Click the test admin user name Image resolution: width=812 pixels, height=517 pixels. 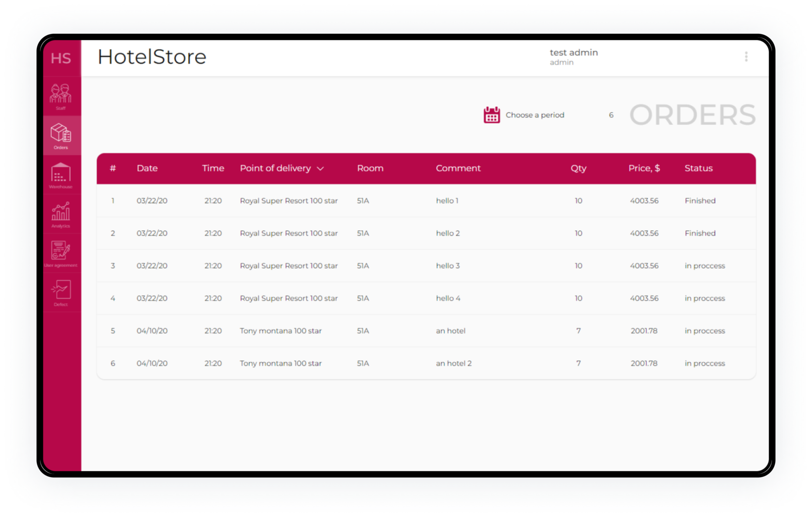[574, 53]
